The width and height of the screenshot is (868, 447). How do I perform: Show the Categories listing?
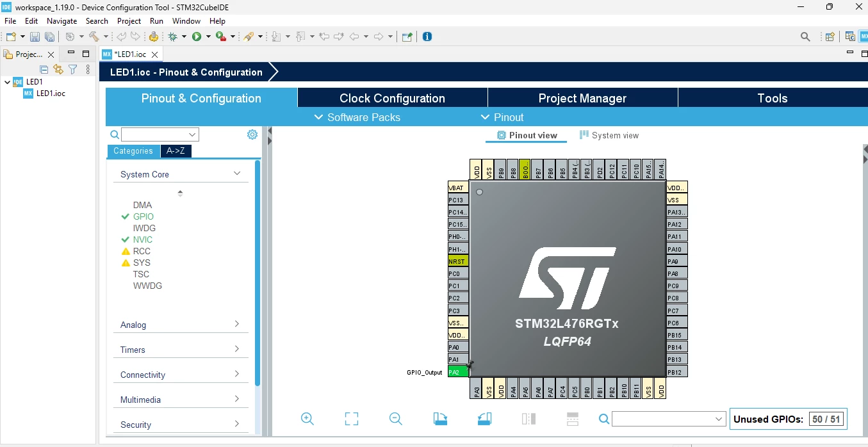[x=133, y=151]
